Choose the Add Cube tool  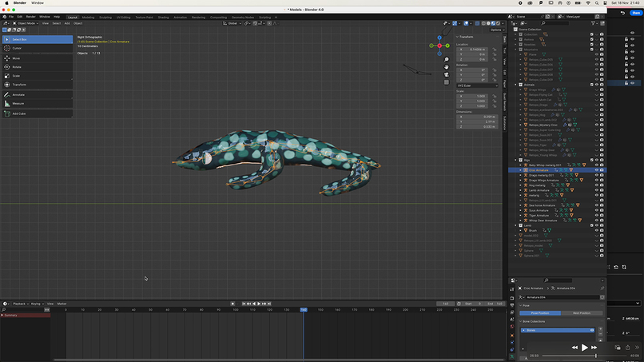18,113
